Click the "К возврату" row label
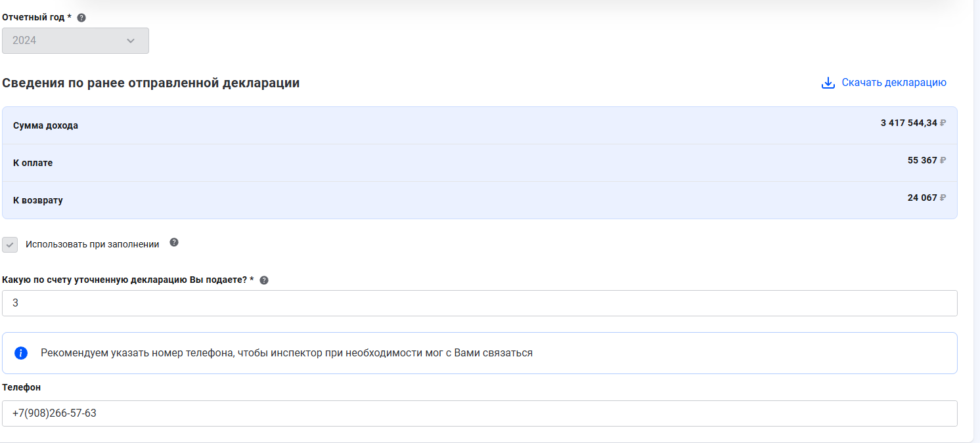This screenshot has width=980, height=443. click(38, 200)
